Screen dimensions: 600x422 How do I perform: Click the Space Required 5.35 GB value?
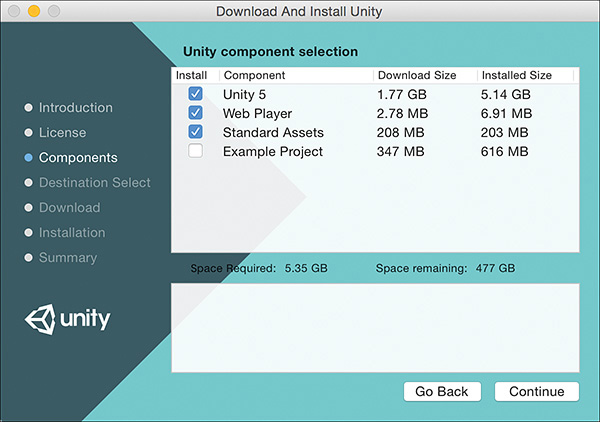tap(306, 268)
